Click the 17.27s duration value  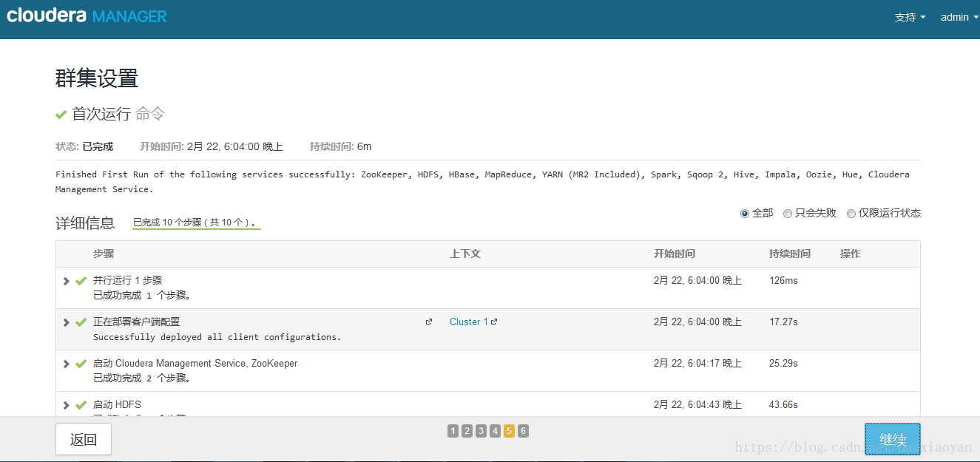pyautogui.click(x=784, y=322)
